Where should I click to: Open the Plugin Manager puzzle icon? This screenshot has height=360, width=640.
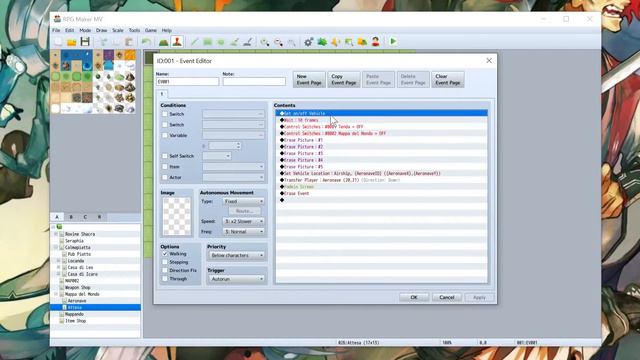pos(322,42)
